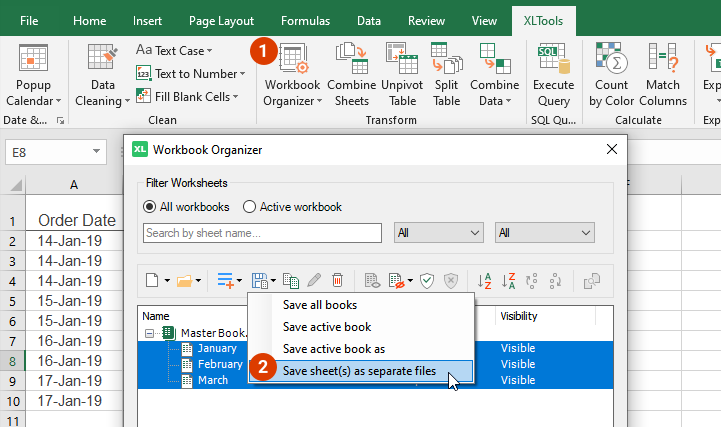The image size is (721, 427).
Task: Click the rename pencil icon
Action: point(314,280)
